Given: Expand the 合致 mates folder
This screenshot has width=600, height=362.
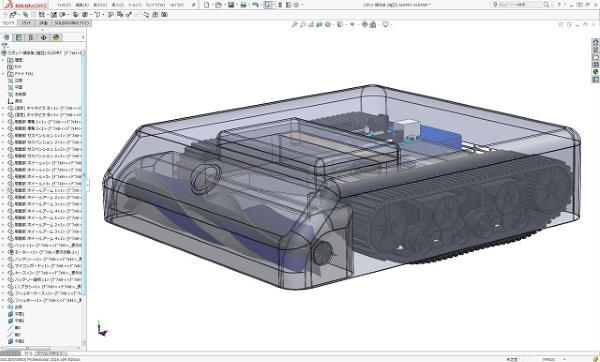Looking at the screenshot, I should 3,307.
